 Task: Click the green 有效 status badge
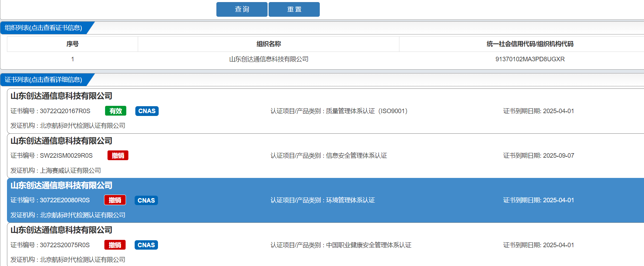(116, 111)
